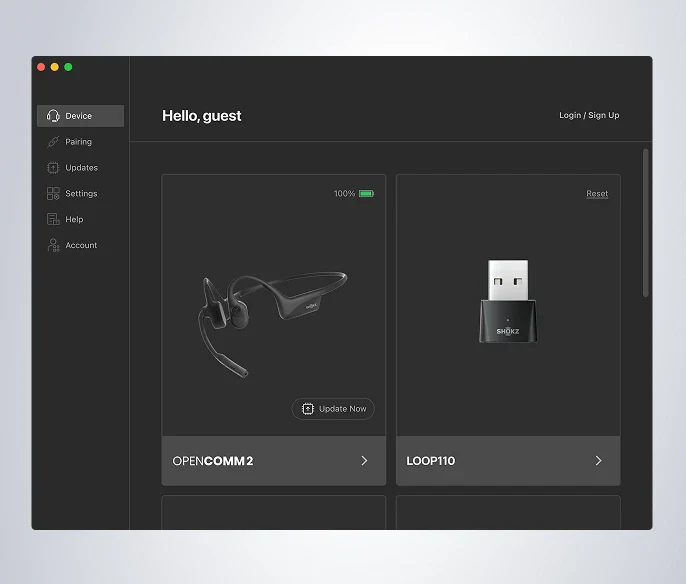Open the Device section label
This screenshot has height=584, width=686.
click(x=78, y=116)
